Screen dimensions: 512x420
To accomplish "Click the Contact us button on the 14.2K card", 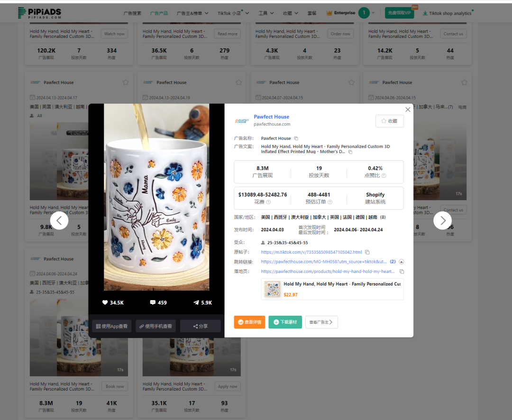I will point(453,34).
